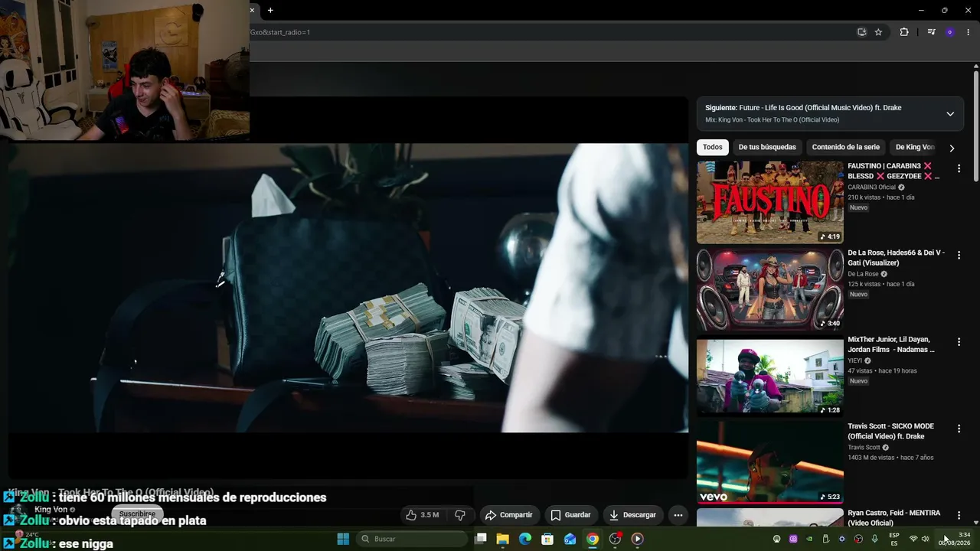Open a new browser tab
The image size is (980, 551).
[x=270, y=11]
